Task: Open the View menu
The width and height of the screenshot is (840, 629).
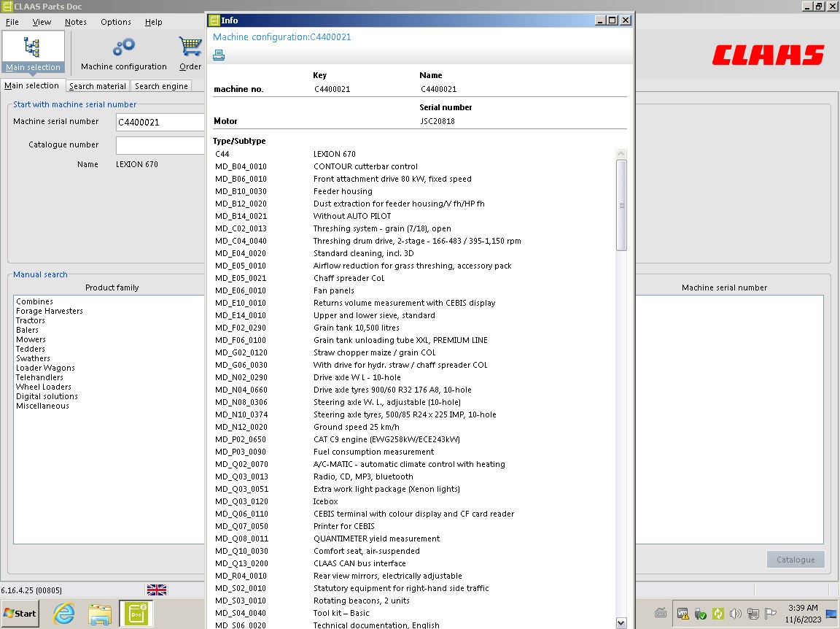Action: click(42, 22)
